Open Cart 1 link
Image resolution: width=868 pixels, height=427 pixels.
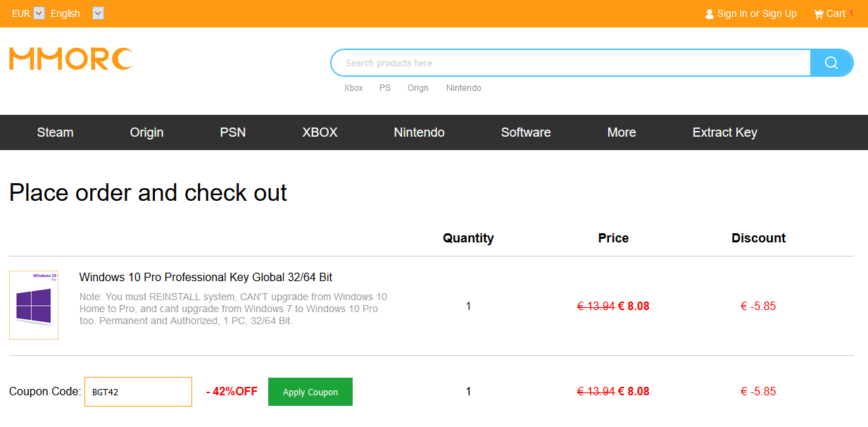click(x=839, y=13)
